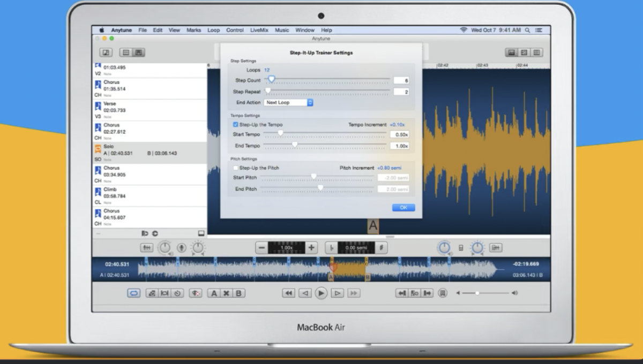The width and height of the screenshot is (643, 364).
Task: Uncheck Step-Up the Tempo
Action: point(235,124)
